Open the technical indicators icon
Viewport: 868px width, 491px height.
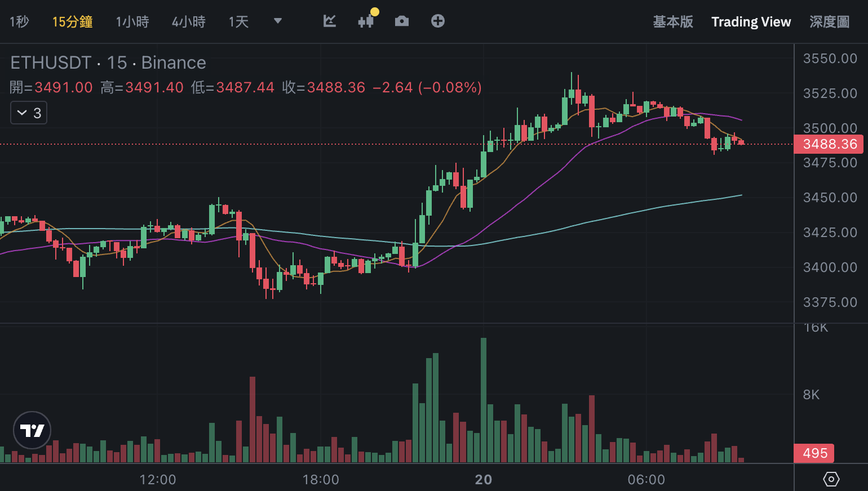point(330,21)
